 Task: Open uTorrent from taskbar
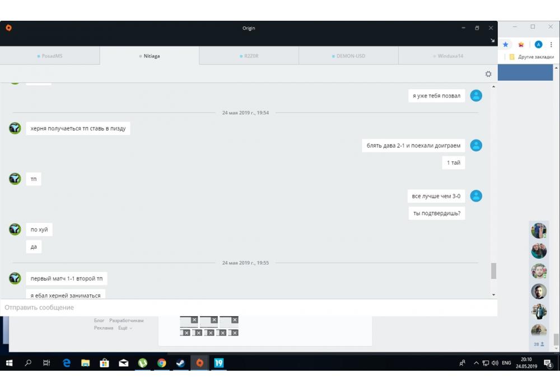(142, 363)
